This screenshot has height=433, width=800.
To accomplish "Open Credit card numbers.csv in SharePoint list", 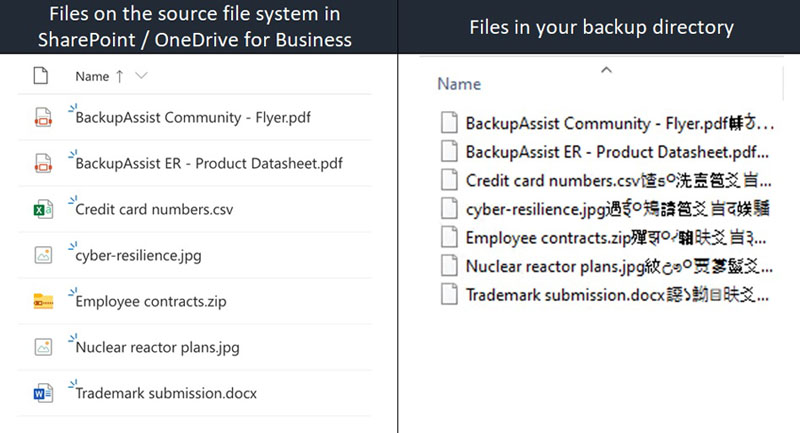I will coord(154,210).
